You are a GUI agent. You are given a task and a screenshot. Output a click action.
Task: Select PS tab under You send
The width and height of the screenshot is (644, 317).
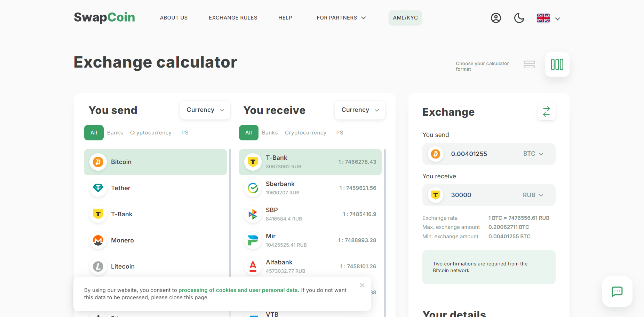click(185, 133)
